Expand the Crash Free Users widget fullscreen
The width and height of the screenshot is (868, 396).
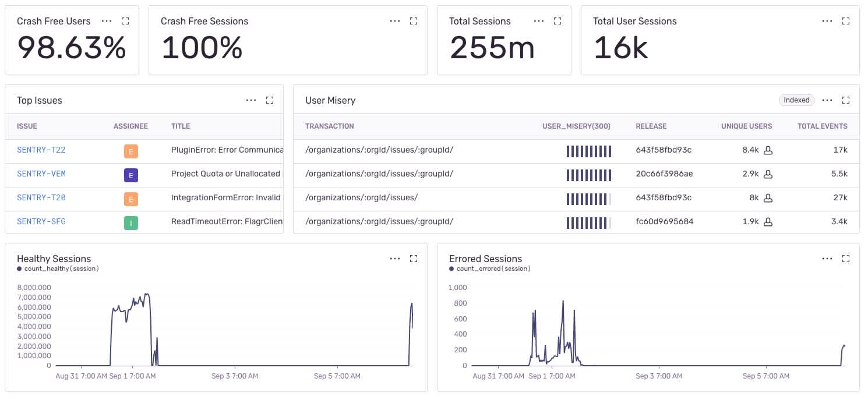coord(125,21)
